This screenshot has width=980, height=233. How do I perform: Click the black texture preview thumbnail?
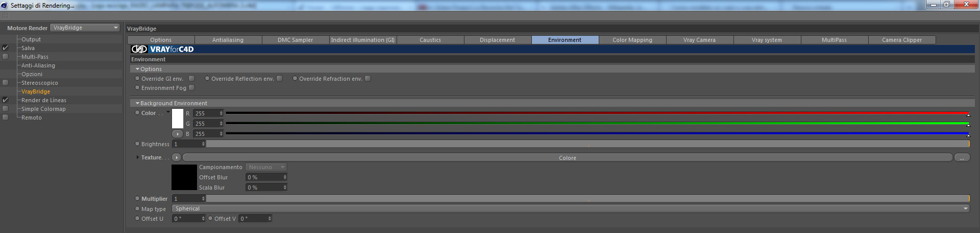(184, 177)
